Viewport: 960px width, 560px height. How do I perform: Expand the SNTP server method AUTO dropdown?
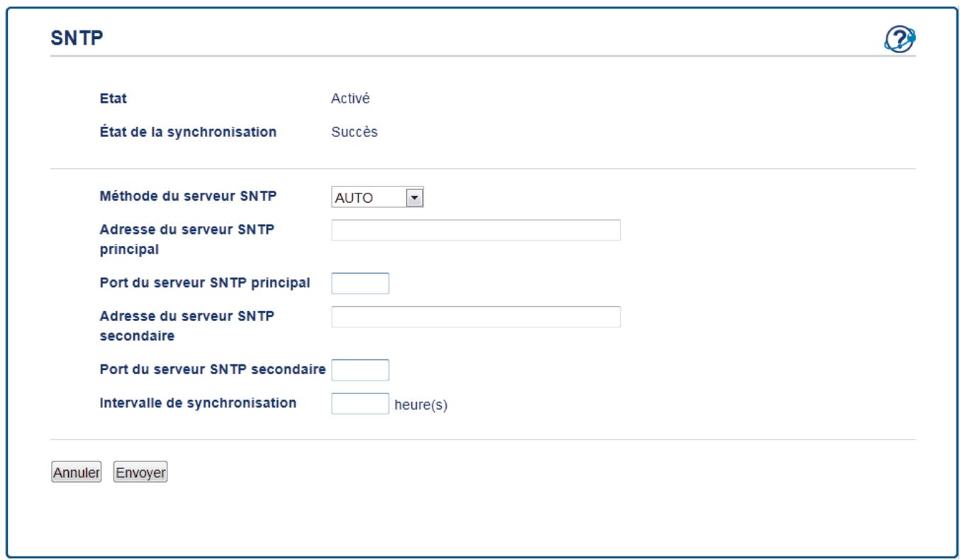376,197
